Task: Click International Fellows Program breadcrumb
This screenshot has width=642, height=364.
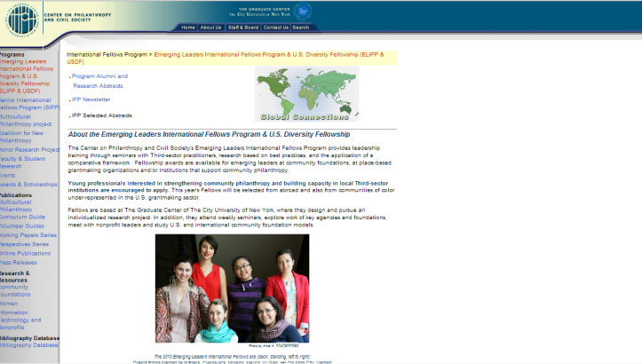Action: click(x=107, y=54)
